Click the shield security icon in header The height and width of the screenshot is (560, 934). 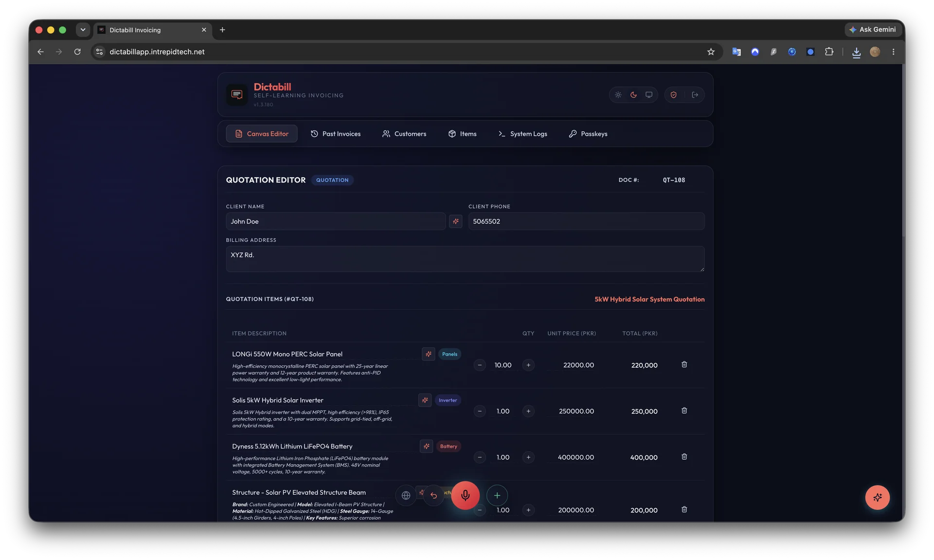673,95
